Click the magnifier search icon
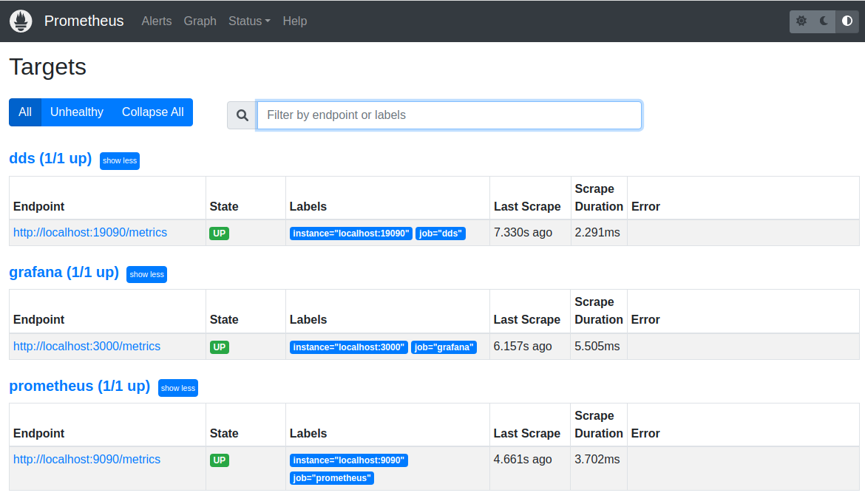Viewport: 865px width, 504px height. pos(242,115)
